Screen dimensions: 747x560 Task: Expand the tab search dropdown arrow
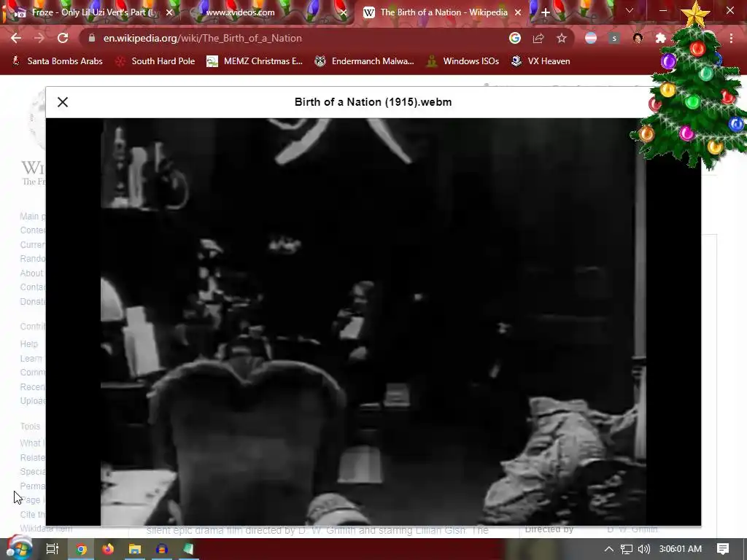click(630, 10)
